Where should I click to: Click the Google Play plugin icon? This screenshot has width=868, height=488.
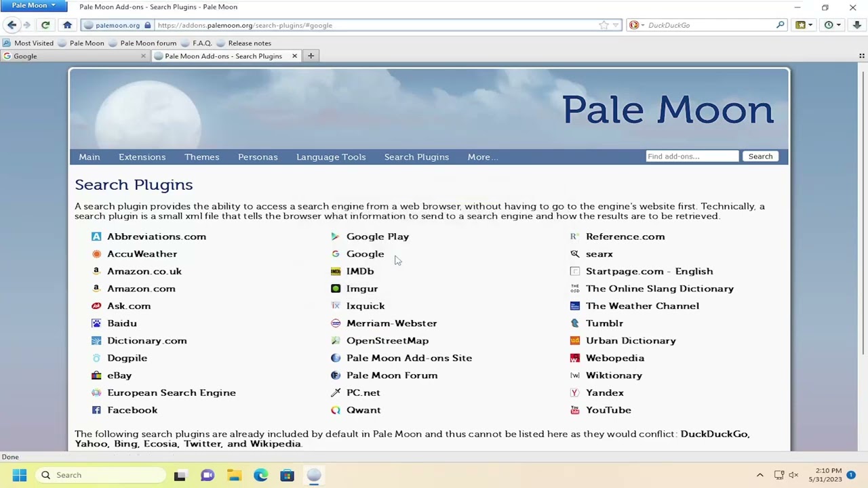(x=336, y=237)
